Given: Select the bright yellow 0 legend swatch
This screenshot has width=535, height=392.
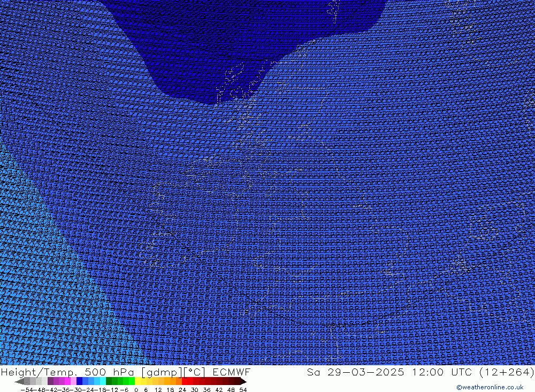Looking at the screenshot, I should coord(137,381).
